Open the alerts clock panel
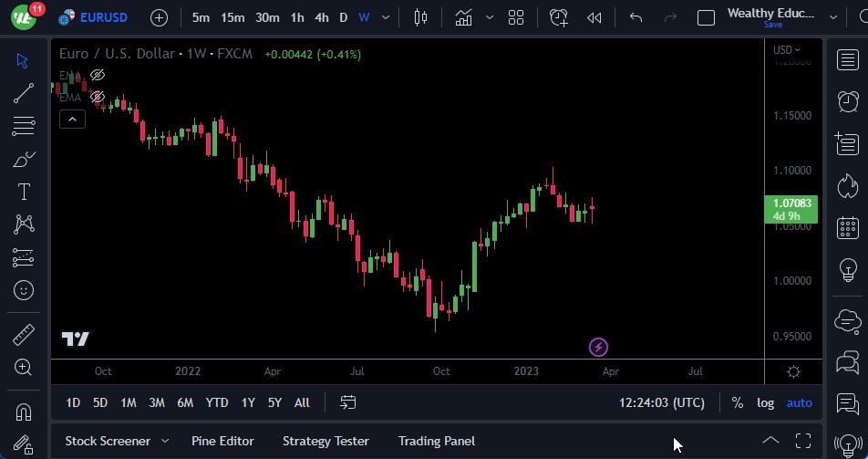This screenshot has width=868, height=459. pos(847,101)
